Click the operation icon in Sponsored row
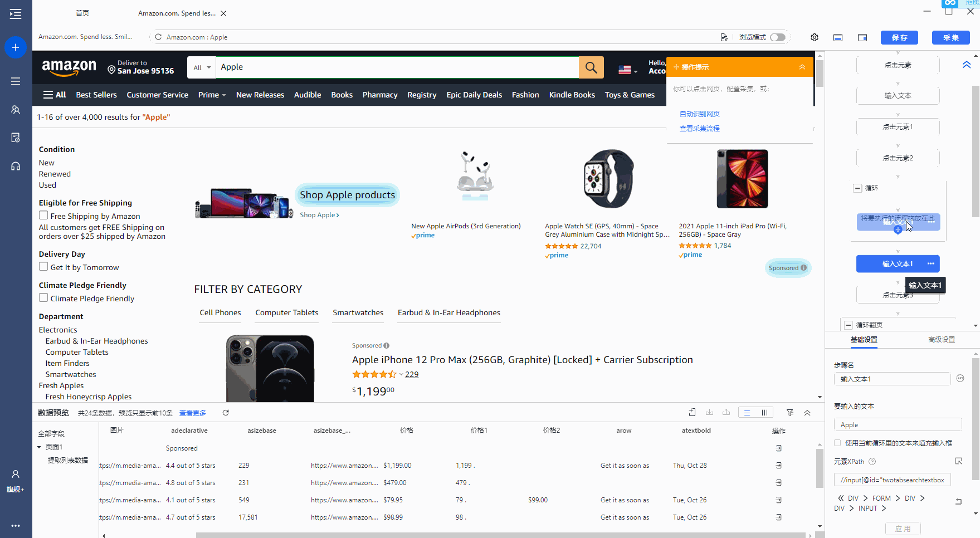The image size is (980, 538). [778, 448]
